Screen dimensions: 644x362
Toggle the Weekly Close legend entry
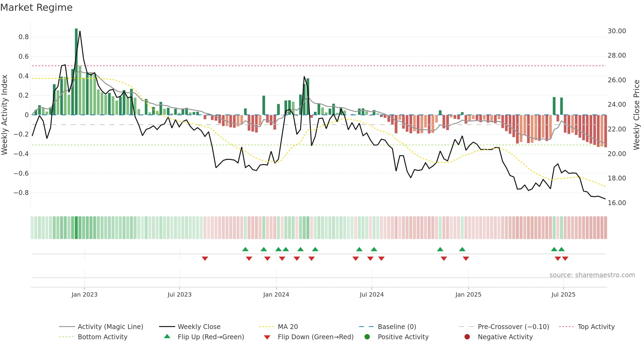pyautogui.click(x=190, y=327)
